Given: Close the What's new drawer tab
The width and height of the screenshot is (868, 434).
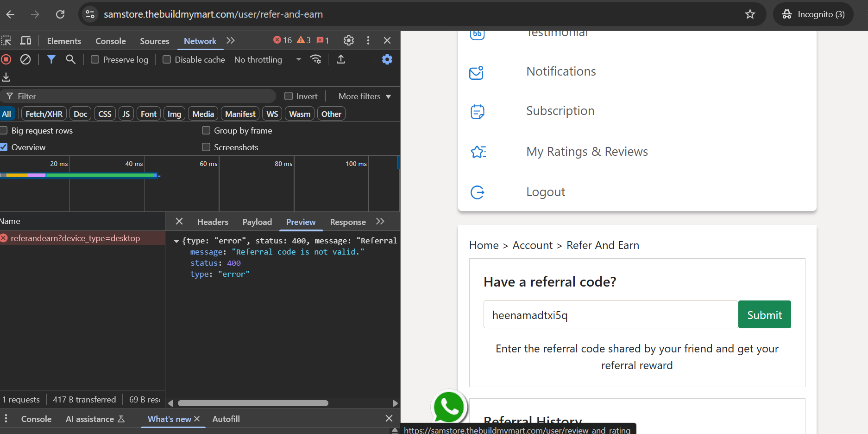Looking at the screenshot, I should (x=197, y=419).
